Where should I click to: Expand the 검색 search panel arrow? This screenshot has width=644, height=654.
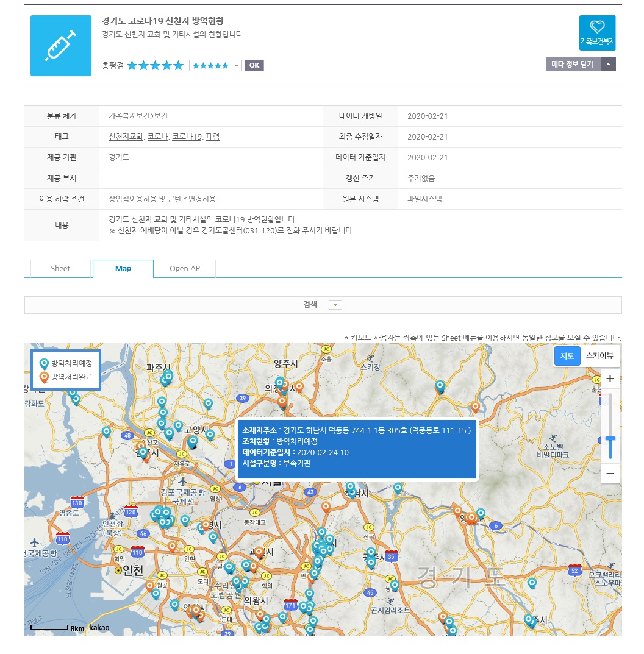[x=335, y=305]
